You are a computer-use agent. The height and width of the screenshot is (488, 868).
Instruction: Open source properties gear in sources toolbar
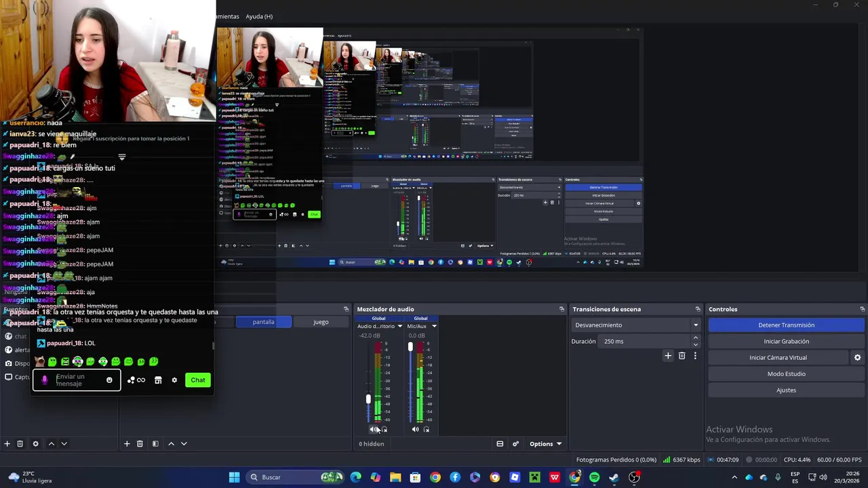(x=35, y=444)
